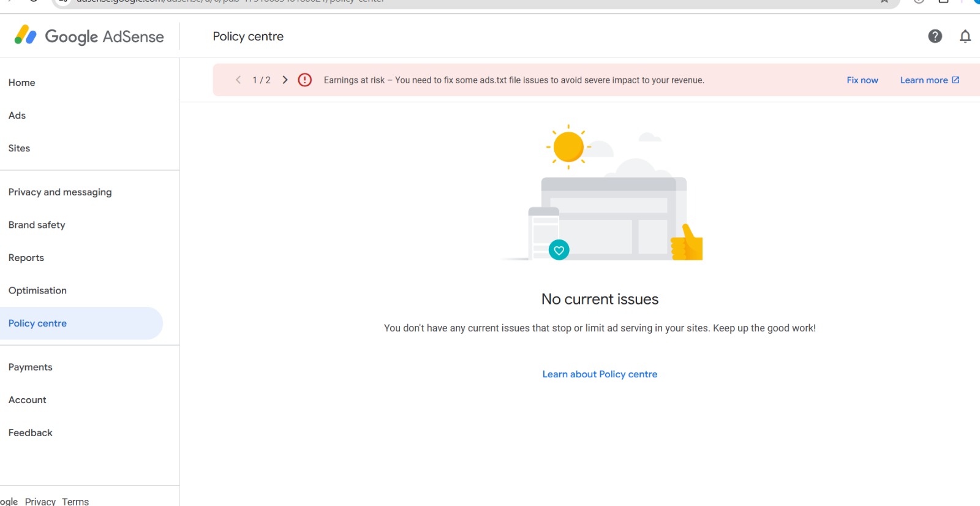Go to Account settings in sidebar
The image size is (980, 506).
(x=28, y=400)
